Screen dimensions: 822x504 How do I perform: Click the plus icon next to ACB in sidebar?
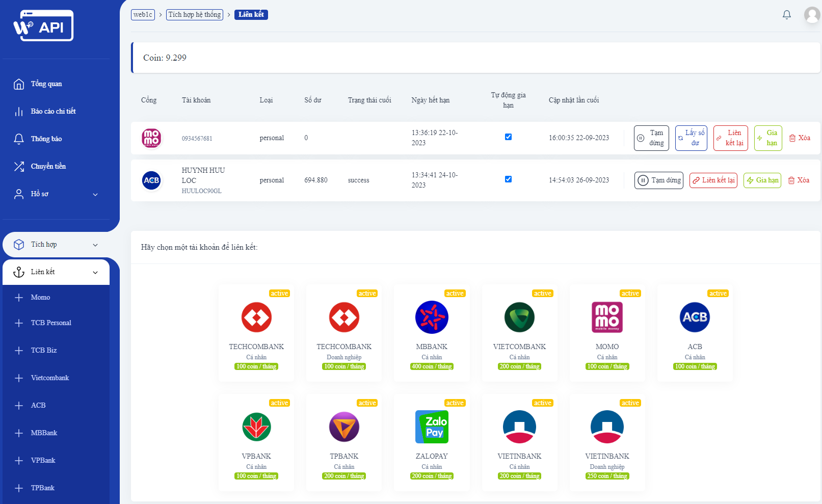[x=19, y=406]
